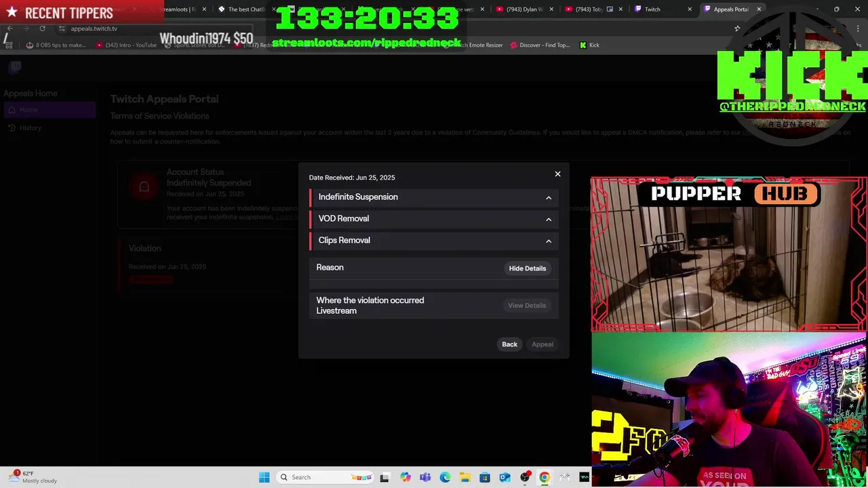Screen dimensions: 868x488
Task: Open Microsoft Teams from the taskbar
Action: [x=425, y=477]
